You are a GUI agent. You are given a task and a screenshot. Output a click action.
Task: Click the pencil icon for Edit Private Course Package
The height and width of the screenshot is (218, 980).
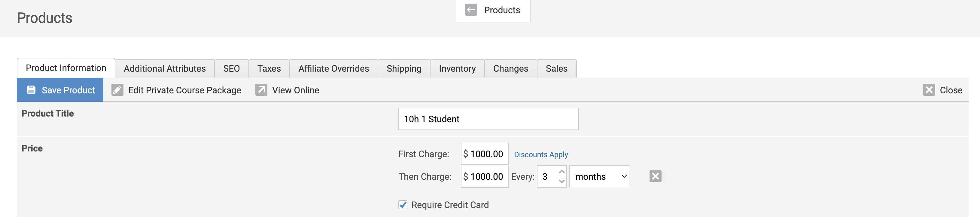(117, 90)
